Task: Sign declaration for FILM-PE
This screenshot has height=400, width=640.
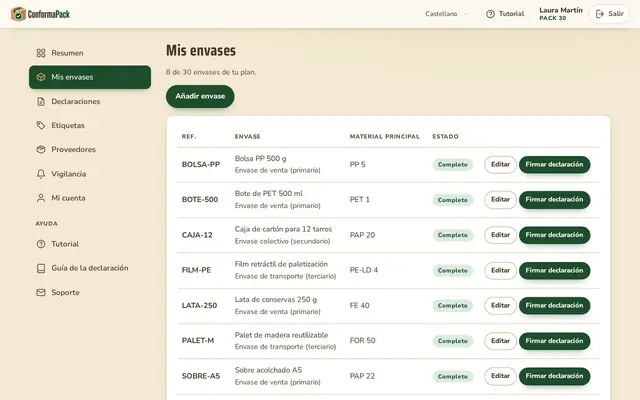Action: pos(554,270)
